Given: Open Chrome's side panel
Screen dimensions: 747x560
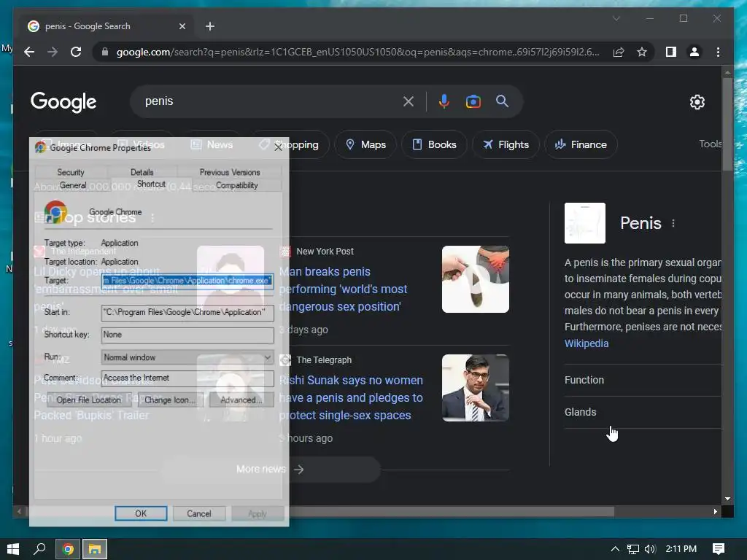Looking at the screenshot, I should (671, 52).
